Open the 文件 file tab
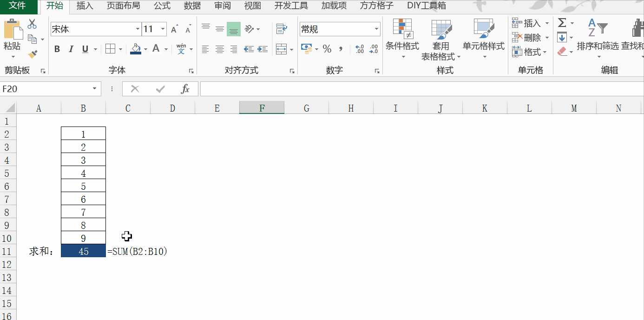The image size is (644, 320). click(18, 6)
